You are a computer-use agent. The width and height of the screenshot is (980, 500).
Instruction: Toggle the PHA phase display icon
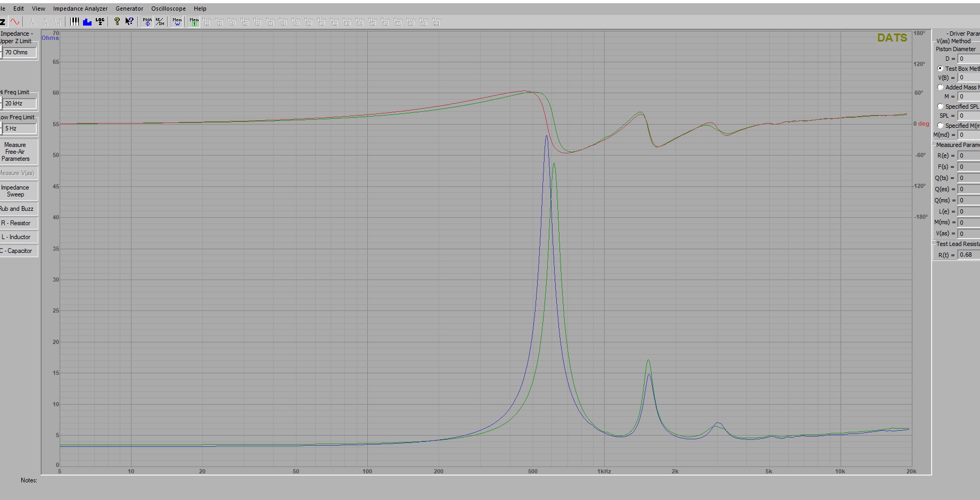(147, 22)
